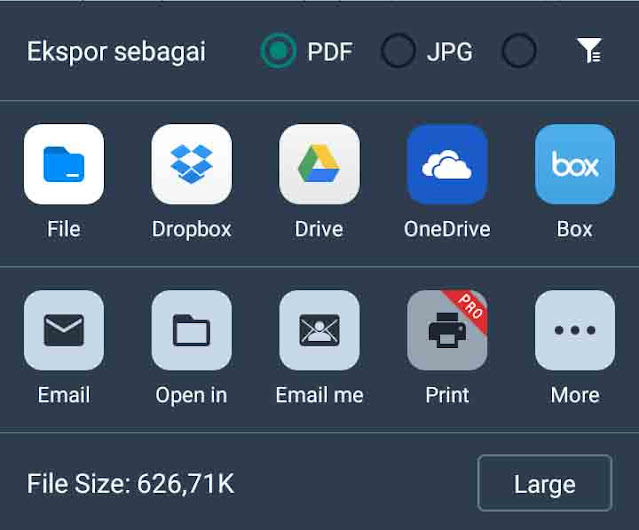Share document via Email icon
Viewport: 639px width, 530px height.
point(64,330)
